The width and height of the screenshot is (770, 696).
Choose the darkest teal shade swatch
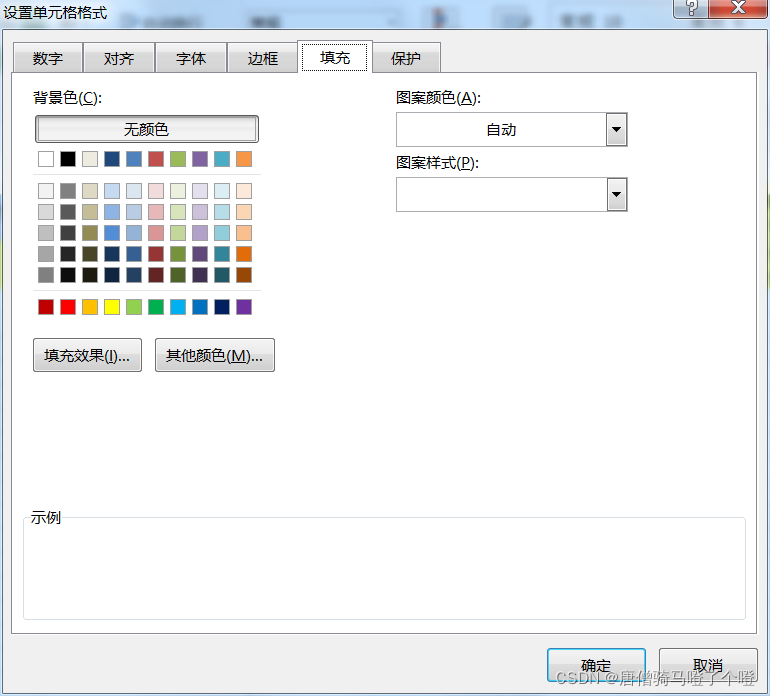point(222,275)
